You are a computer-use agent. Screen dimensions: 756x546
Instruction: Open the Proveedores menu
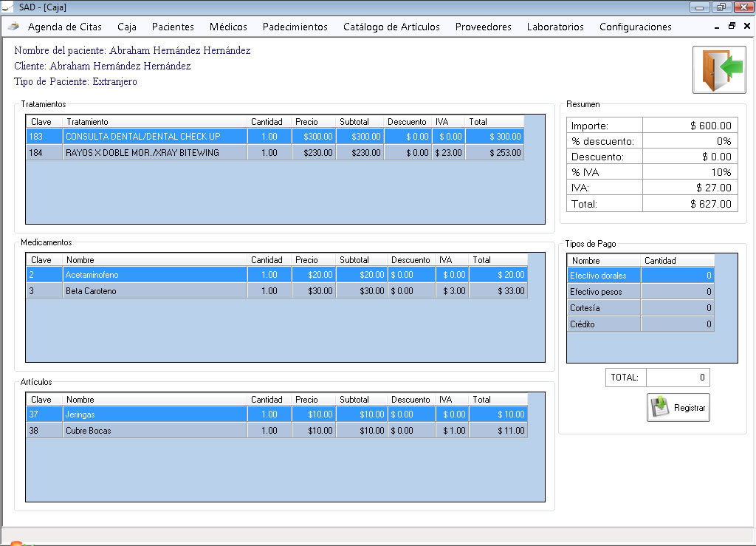[483, 27]
